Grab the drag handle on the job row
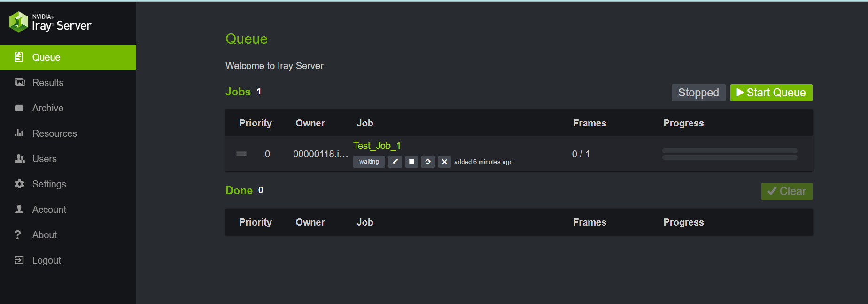 [x=241, y=154]
